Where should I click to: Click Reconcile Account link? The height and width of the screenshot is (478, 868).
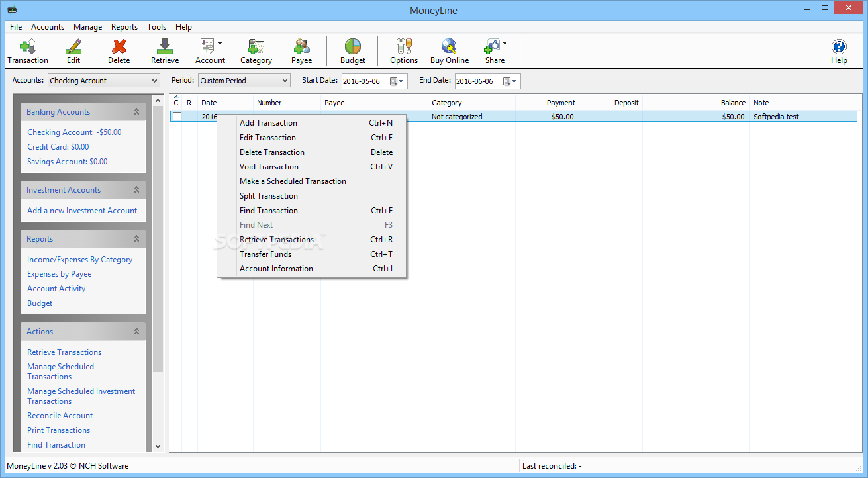(60, 416)
